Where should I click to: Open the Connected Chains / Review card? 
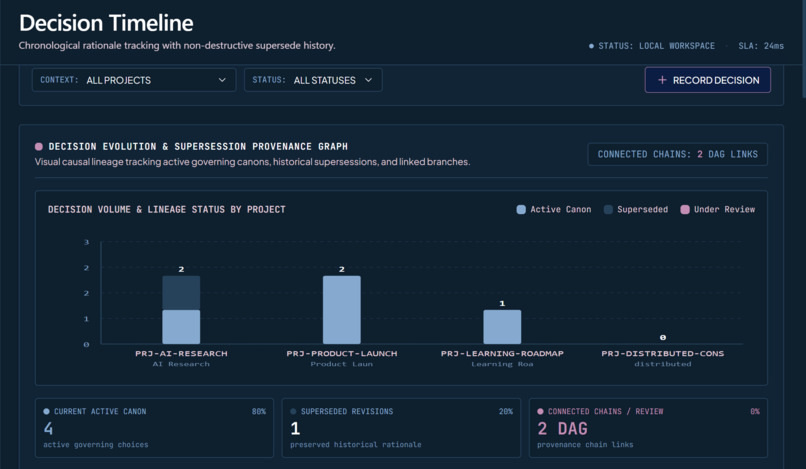click(648, 428)
